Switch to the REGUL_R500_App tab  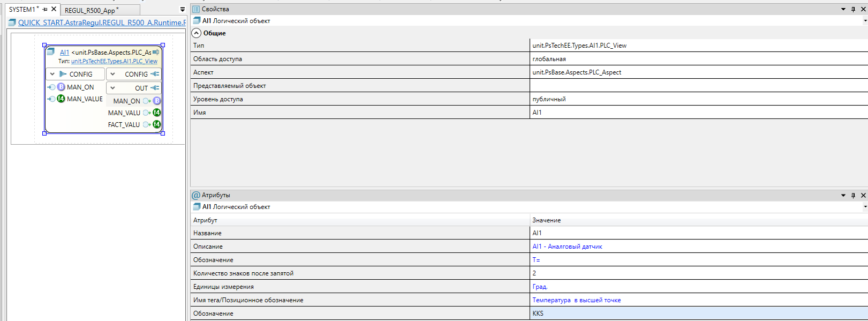tap(90, 10)
